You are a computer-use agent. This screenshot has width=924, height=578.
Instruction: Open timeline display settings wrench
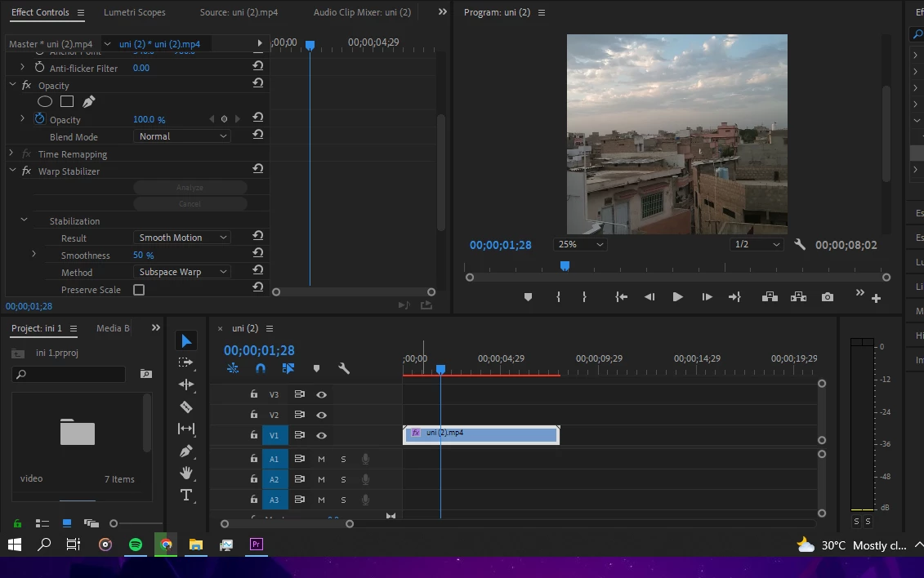coord(344,368)
